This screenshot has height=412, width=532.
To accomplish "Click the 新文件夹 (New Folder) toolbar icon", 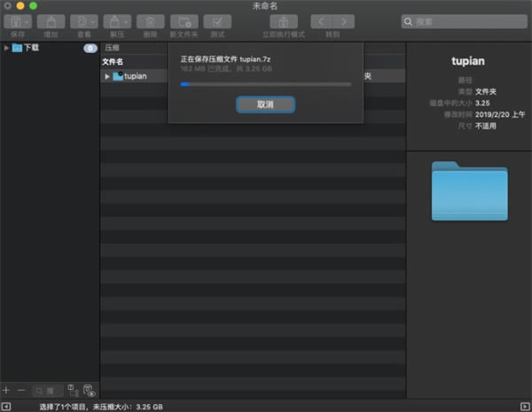I will click(x=184, y=22).
